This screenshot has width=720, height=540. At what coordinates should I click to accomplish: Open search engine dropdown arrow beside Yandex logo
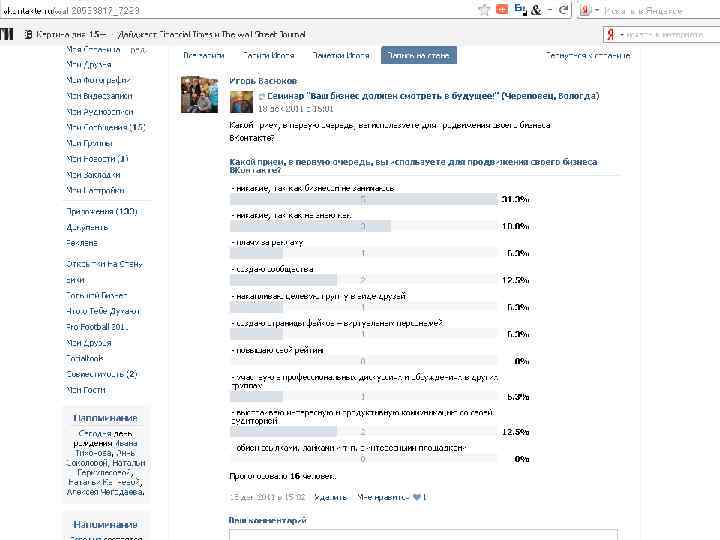tap(596, 10)
